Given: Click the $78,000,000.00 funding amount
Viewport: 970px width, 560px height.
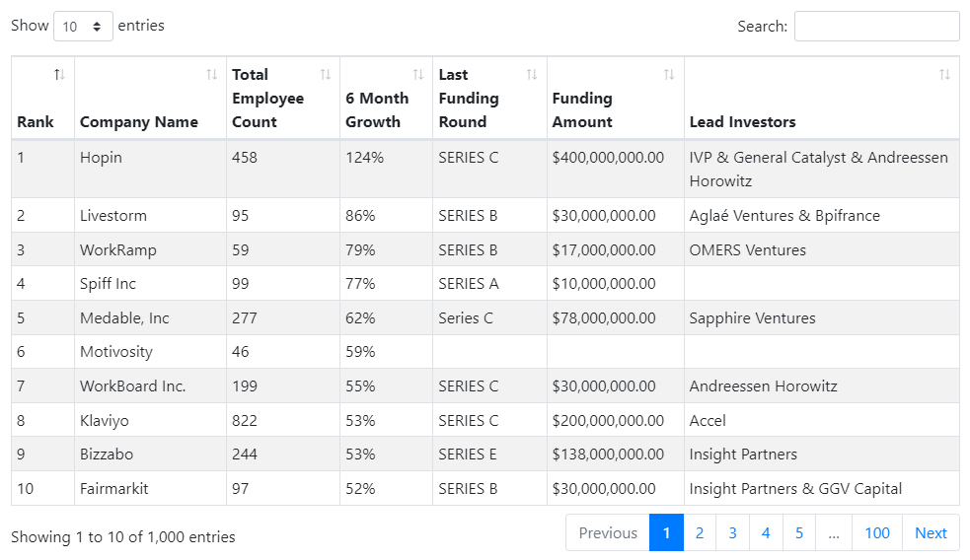Looking at the screenshot, I should 604,317.
